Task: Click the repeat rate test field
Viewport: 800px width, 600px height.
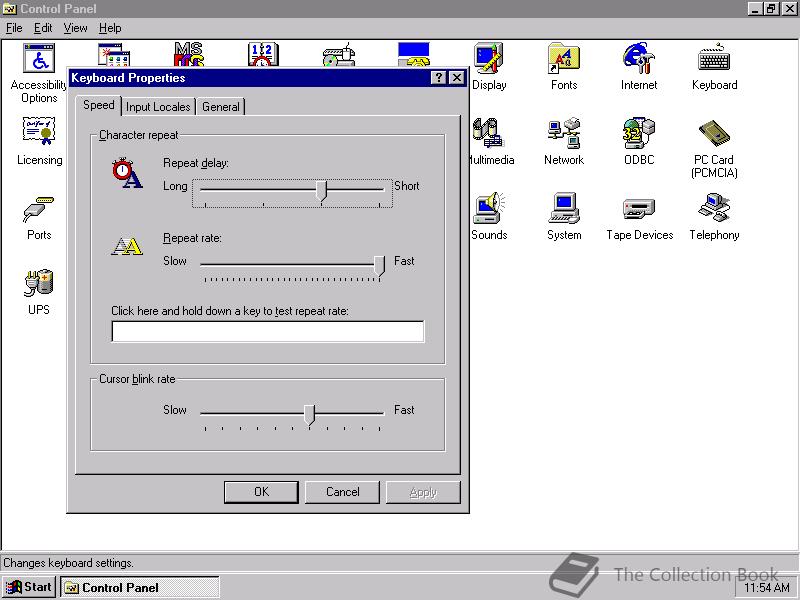Action: click(x=267, y=331)
